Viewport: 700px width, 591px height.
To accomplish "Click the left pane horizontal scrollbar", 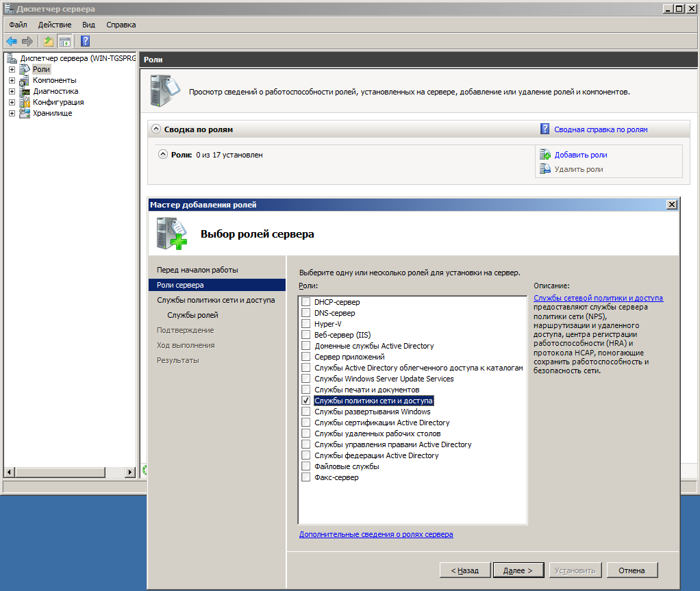I will tap(68, 472).
